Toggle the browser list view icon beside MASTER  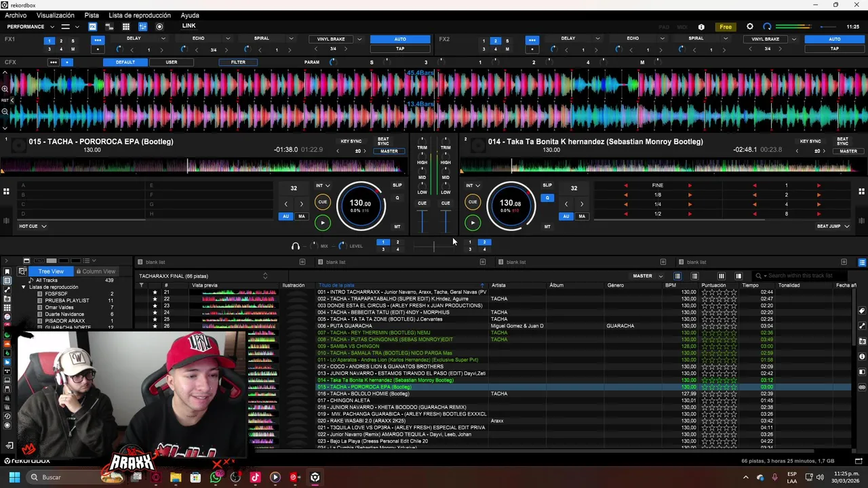677,276
